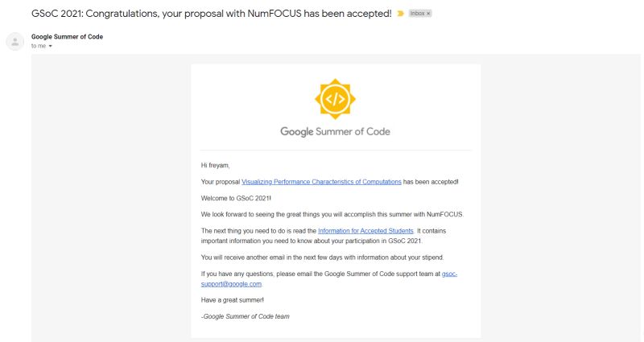Click the GSoC sun logo image
This screenshot has height=342, width=644.
click(x=335, y=99)
